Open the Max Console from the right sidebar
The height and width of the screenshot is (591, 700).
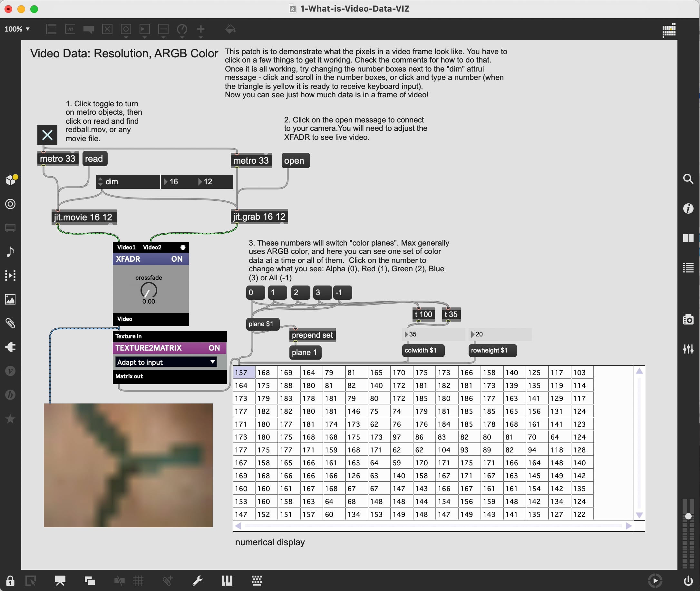688,267
